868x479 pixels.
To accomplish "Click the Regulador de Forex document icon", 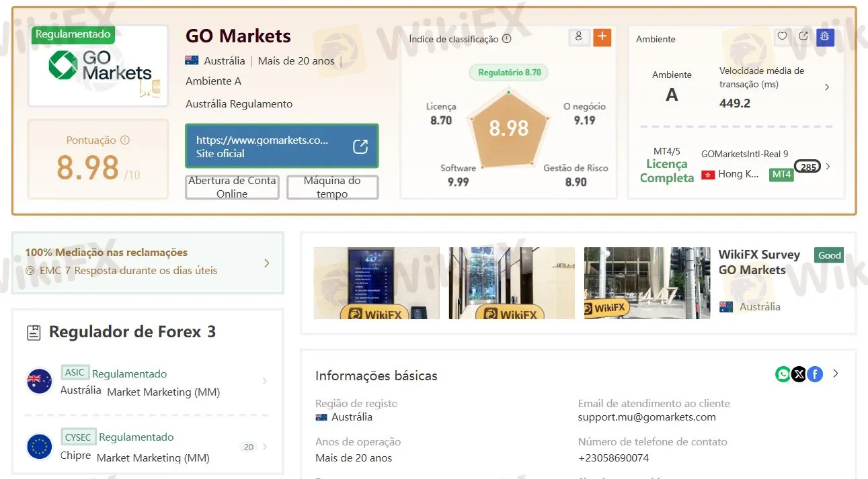I will click(x=33, y=332).
